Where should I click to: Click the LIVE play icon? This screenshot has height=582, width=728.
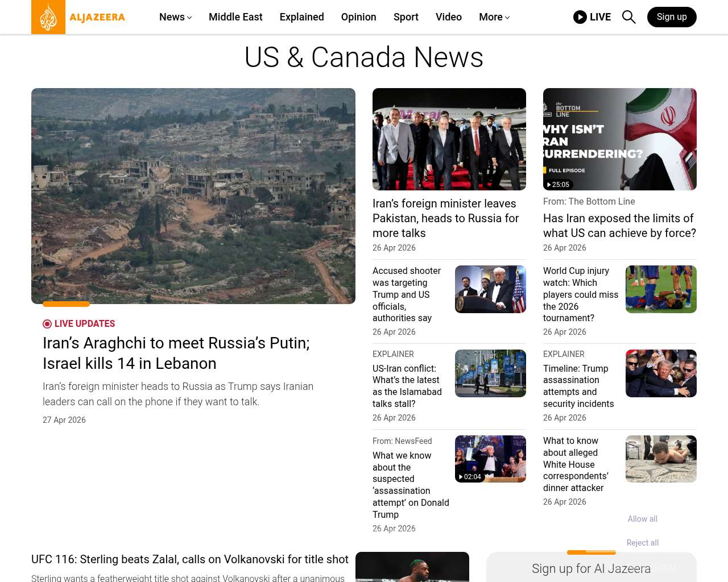580,17
